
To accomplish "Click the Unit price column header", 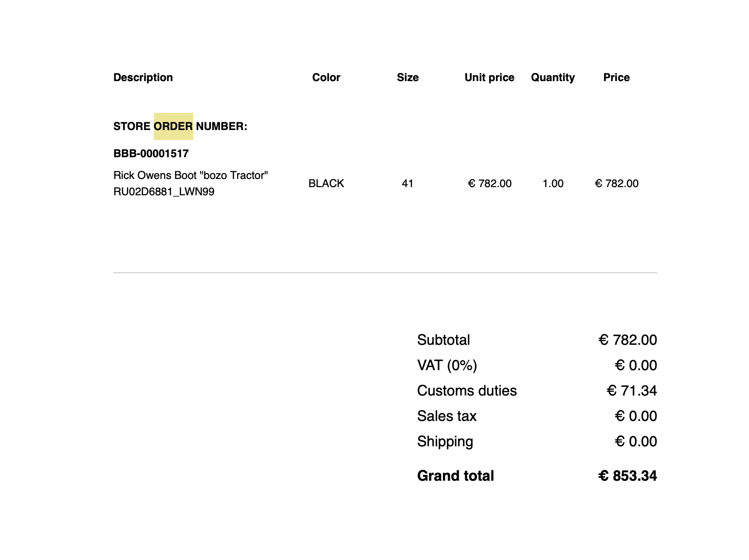I will [x=489, y=77].
